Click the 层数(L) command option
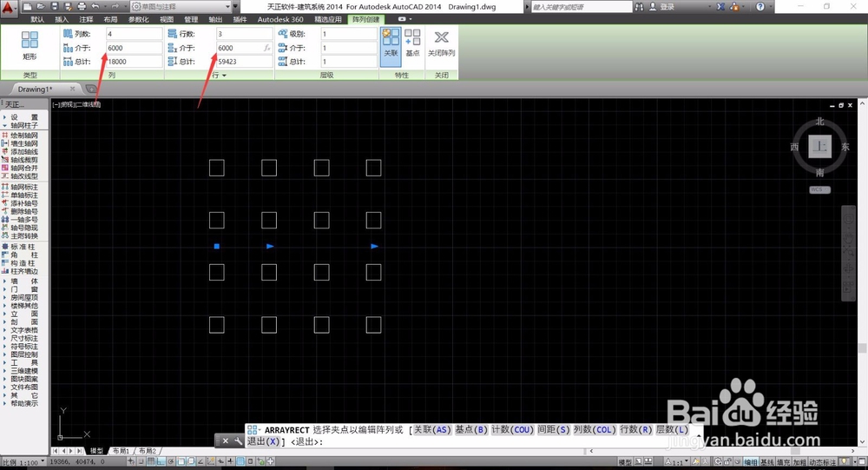 click(672, 429)
